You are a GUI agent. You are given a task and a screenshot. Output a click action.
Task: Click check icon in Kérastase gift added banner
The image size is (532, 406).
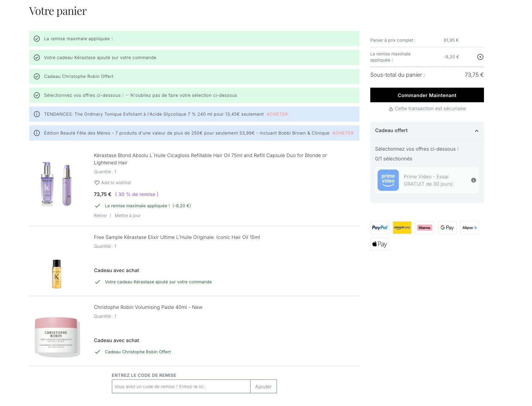[x=37, y=58]
